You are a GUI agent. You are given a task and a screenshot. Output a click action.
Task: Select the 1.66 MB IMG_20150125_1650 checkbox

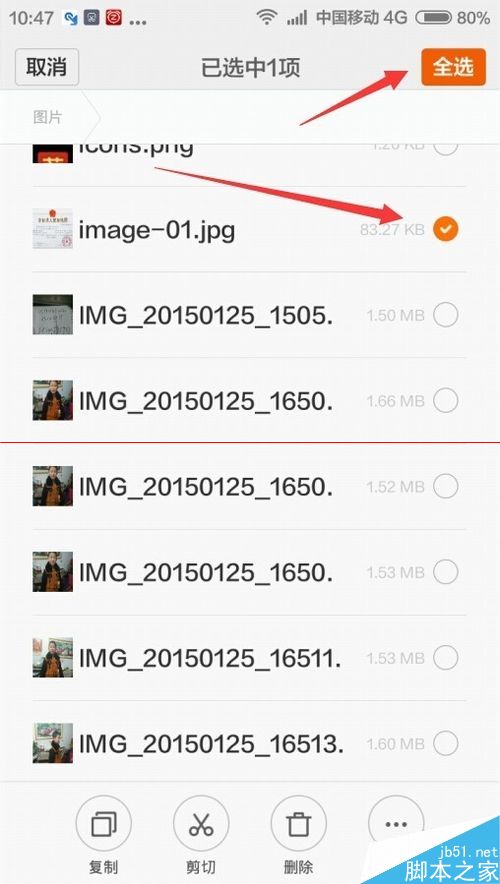[x=446, y=400]
